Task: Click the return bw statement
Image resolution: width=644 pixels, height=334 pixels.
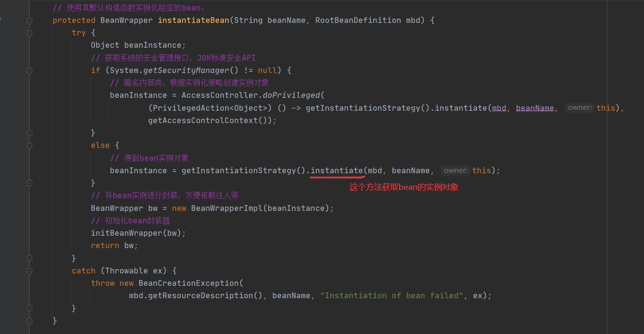Action: tap(114, 245)
